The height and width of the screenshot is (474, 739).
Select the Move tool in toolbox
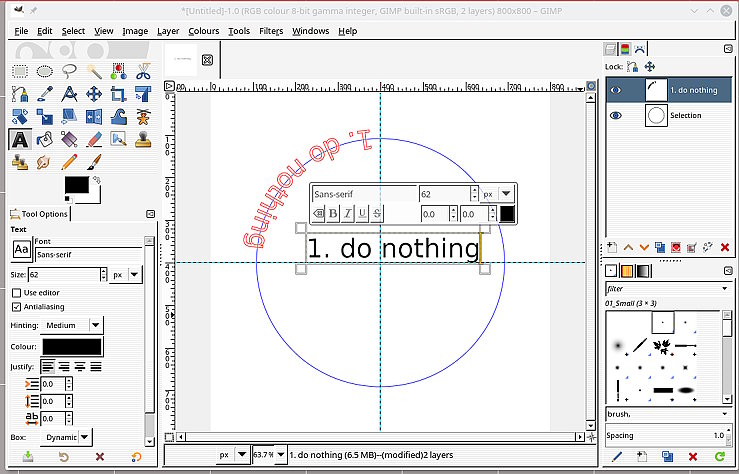tap(94, 94)
